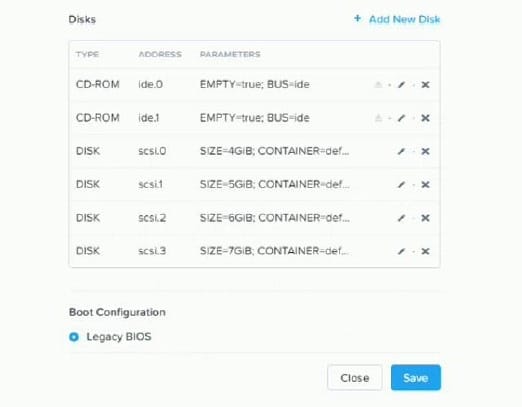Delete the CD-ROM at ide.0
522x407 pixels.
click(425, 85)
